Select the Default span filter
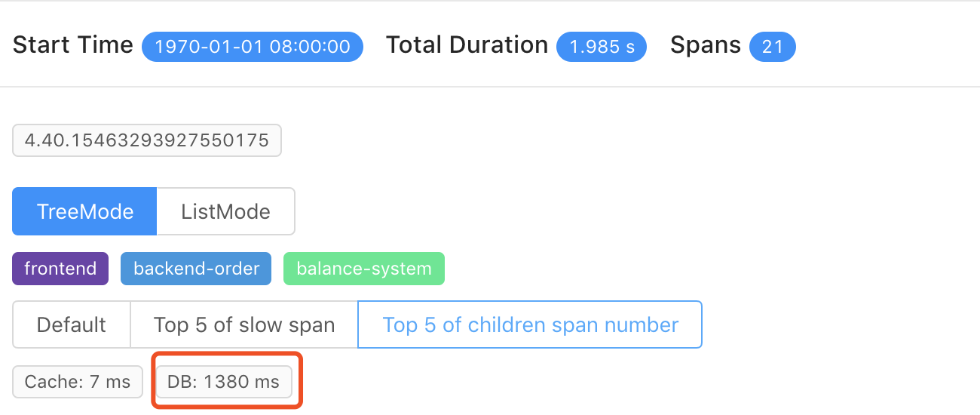Screen dimensions: 980x415 click(71, 325)
